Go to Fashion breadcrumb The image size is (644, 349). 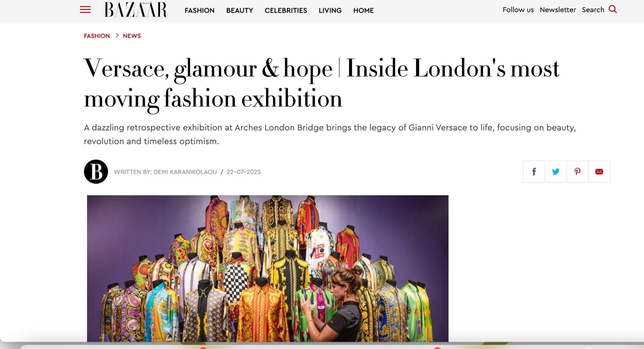[x=97, y=36]
